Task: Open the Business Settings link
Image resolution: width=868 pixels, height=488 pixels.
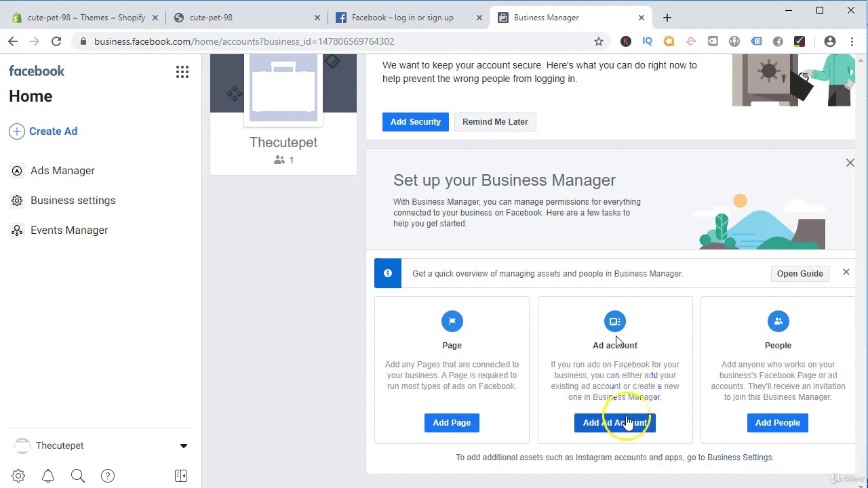Action: (739, 457)
